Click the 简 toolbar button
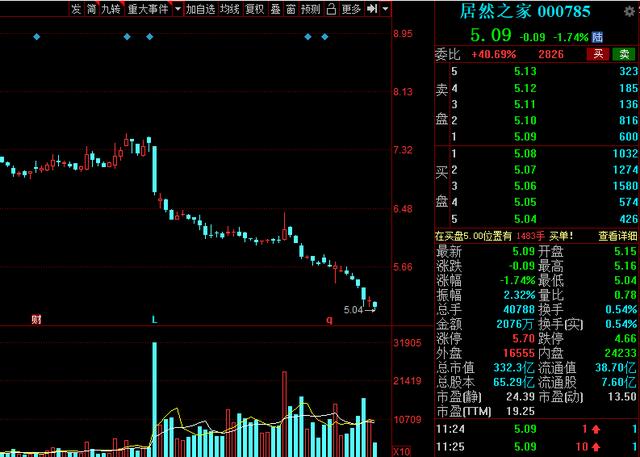Screen dimensions: 640x457 point(91,9)
